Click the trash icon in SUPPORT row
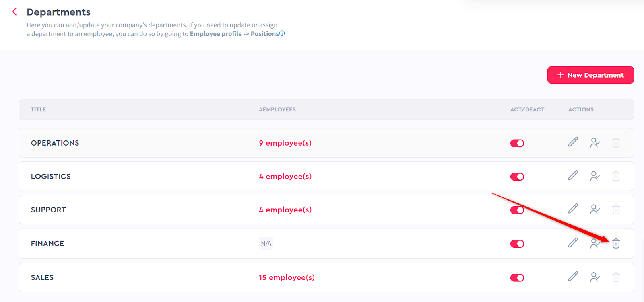This screenshot has width=644, height=302. pyautogui.click(x=616, y=210)
